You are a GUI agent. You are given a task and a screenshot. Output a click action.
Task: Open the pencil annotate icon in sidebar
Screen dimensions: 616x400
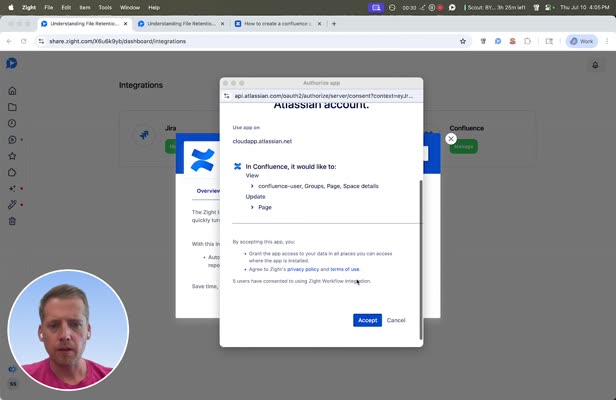click(x=12, y=205)
